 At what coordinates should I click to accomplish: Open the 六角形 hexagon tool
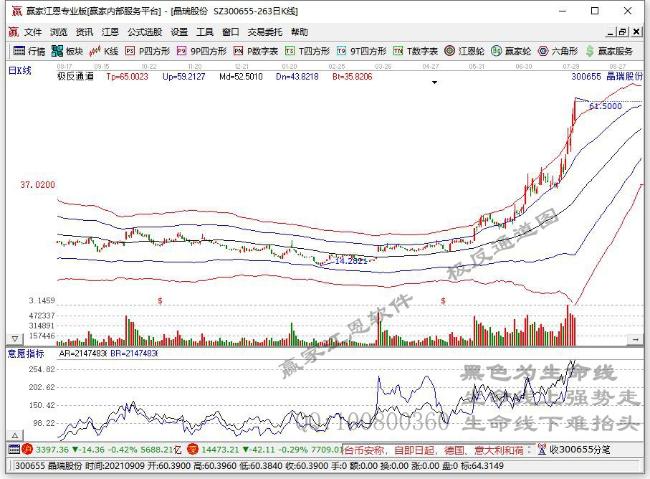pos(558,50)
